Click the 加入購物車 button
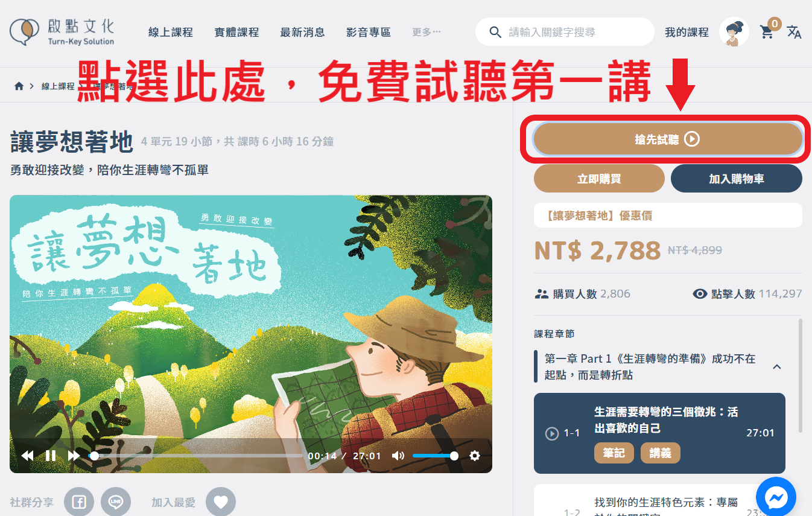The width and height of the screenshot is (812, 516). click(737, 179)
